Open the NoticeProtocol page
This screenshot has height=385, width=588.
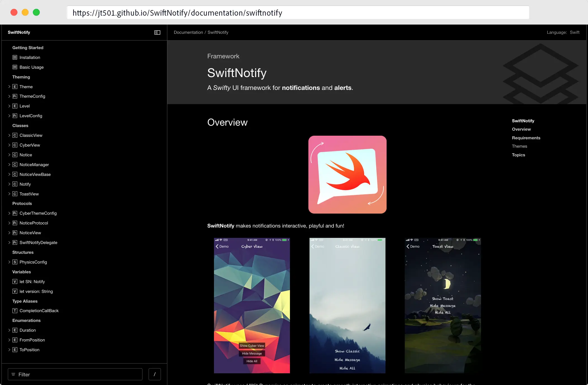point(34,223)
